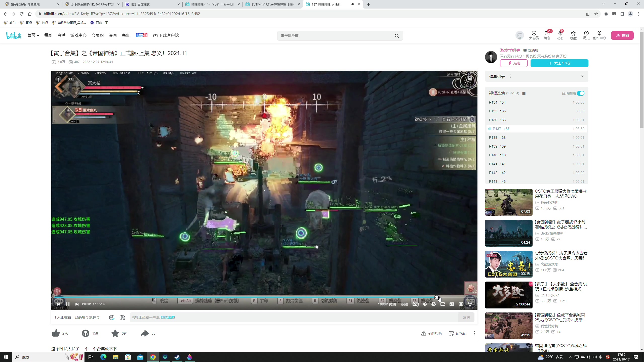Click 继续答题 link
644x362 pixels.
point(168,317)
